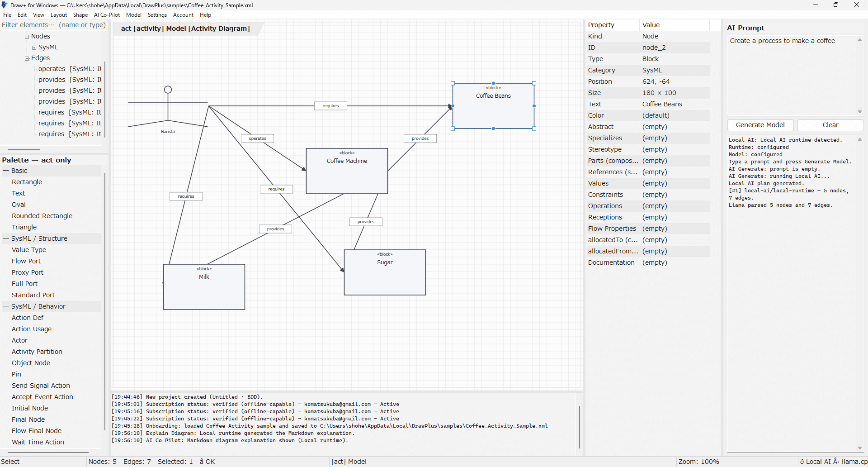Click the Stereotype property value
Image resolution: width=868 pixels, height=467 pixels.
click(x=655, y=149)
